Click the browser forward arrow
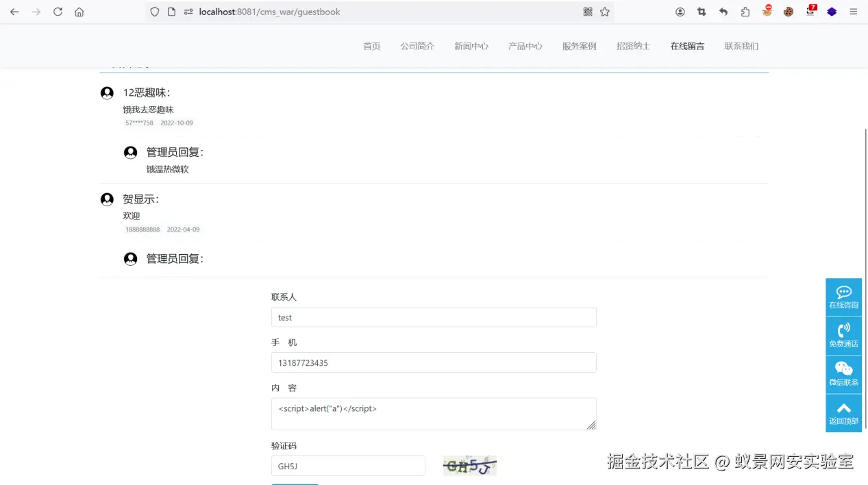The height and width of the screenshot is (485, 868). point(36,12)
